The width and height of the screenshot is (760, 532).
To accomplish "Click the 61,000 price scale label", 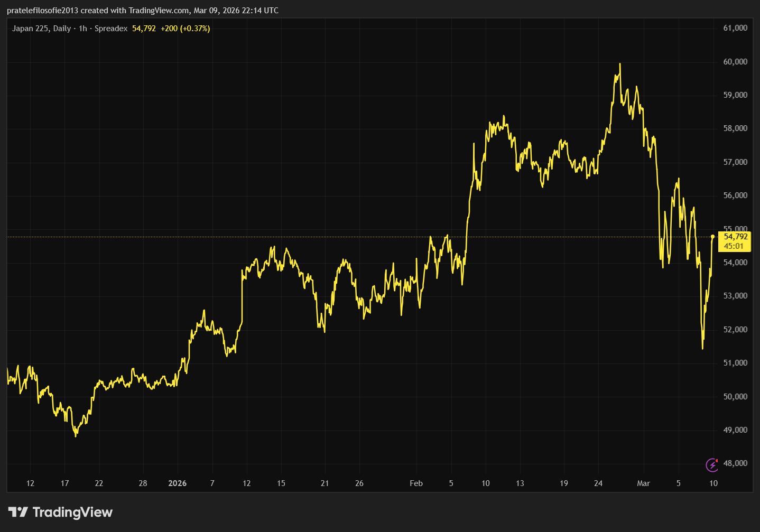I will 736,27.
